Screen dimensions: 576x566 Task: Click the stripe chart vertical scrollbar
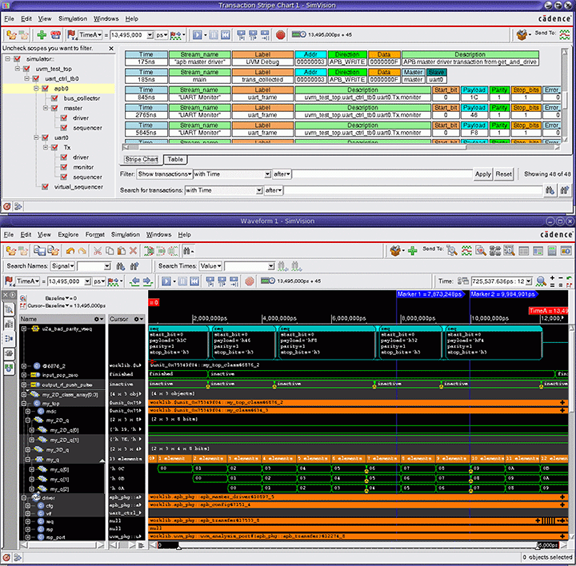tap(564, 95)
